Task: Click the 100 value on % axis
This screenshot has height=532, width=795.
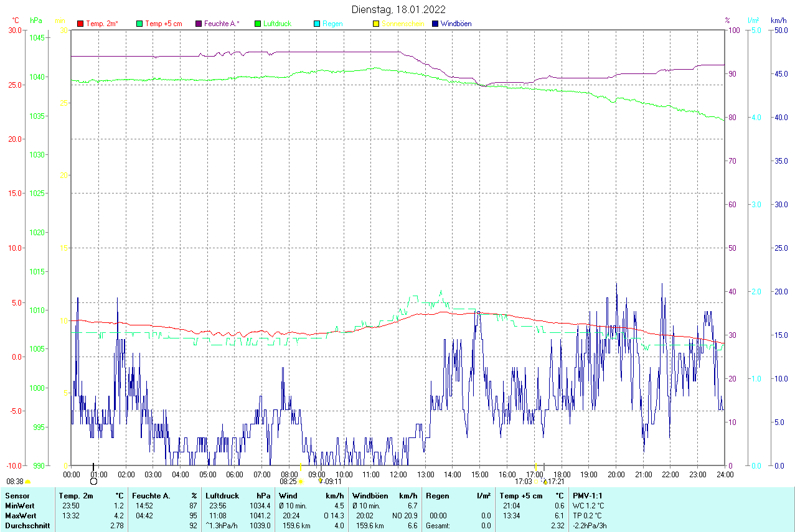Action: (x=733, y=30)
